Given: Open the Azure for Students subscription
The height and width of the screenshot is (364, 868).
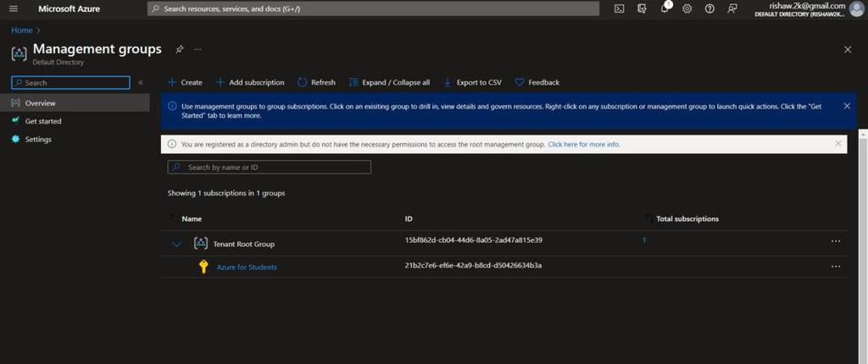Looking at the screenshot, I should (247, 267).
